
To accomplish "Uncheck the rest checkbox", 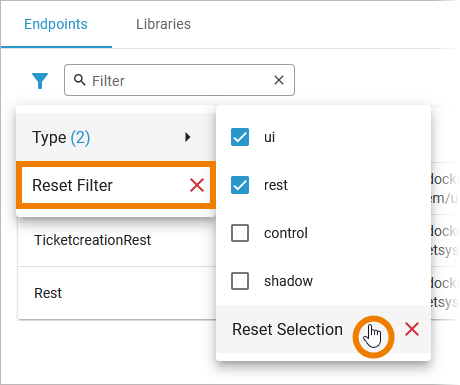I will coord(240,185).
